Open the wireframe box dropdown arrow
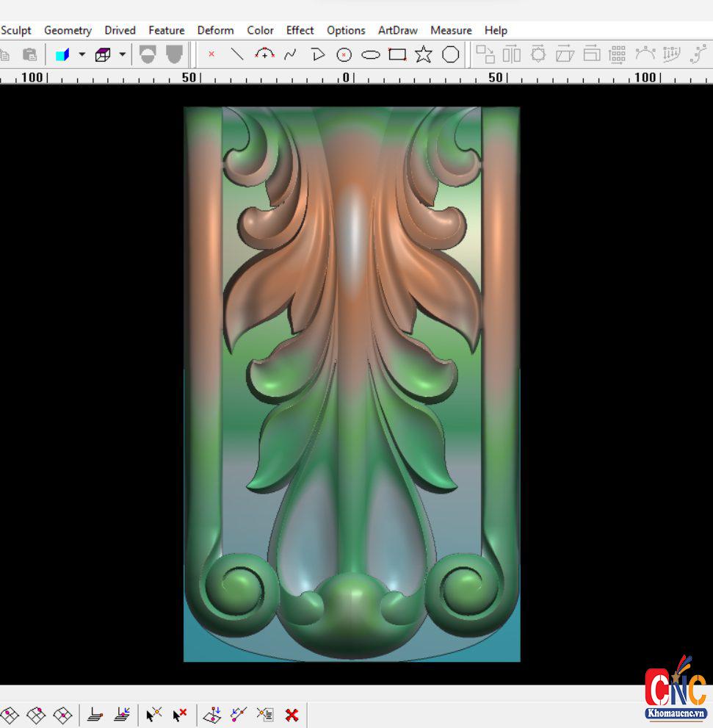This screenshot has width=713, height=728. click(x=122, y=55)
